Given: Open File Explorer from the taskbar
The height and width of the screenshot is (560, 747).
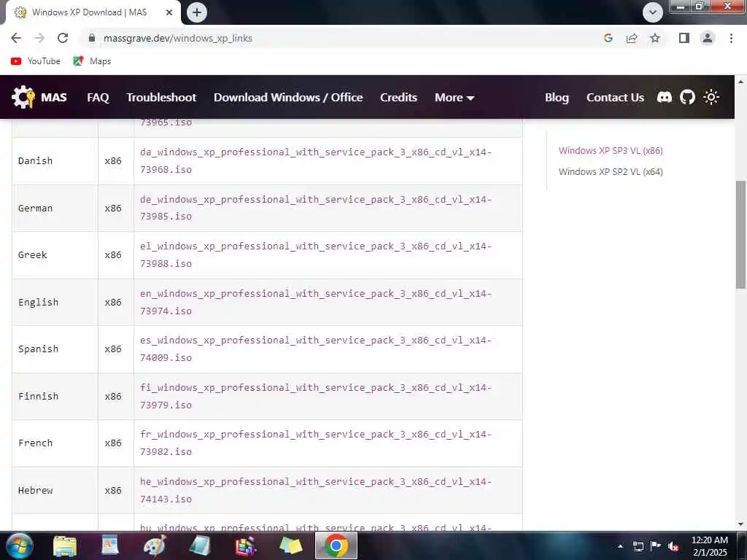Looking at the screenshot, I should (x=65, y=545).
